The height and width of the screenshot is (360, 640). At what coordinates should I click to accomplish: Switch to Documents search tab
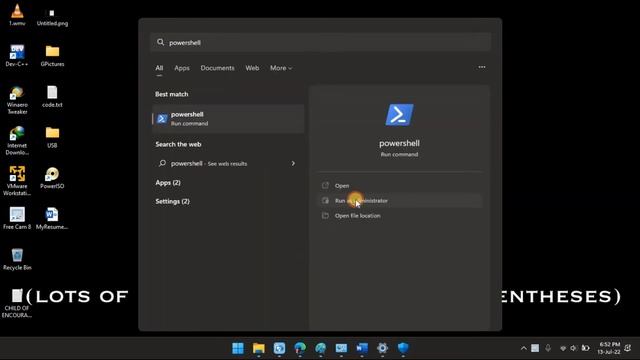(218, 68)
